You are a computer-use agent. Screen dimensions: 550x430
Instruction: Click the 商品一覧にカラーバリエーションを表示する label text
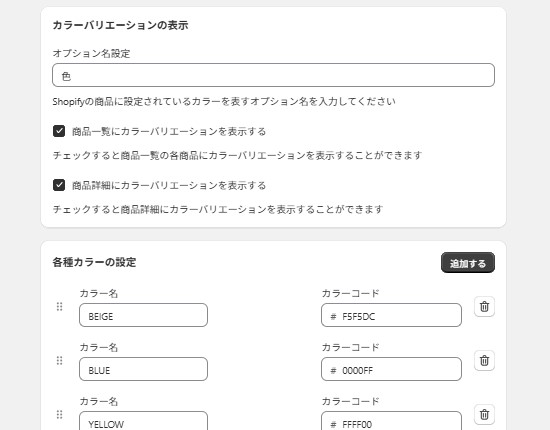[x=169, y=132]
